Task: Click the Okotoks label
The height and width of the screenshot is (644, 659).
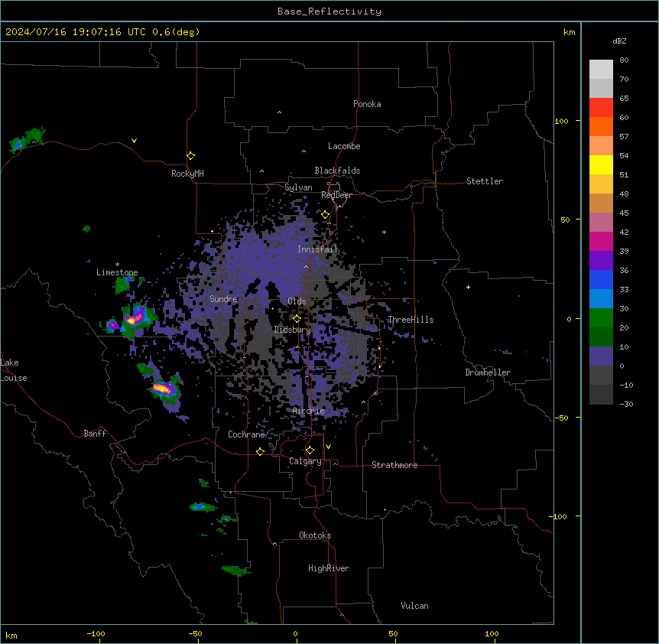Action: click(315, 535)
